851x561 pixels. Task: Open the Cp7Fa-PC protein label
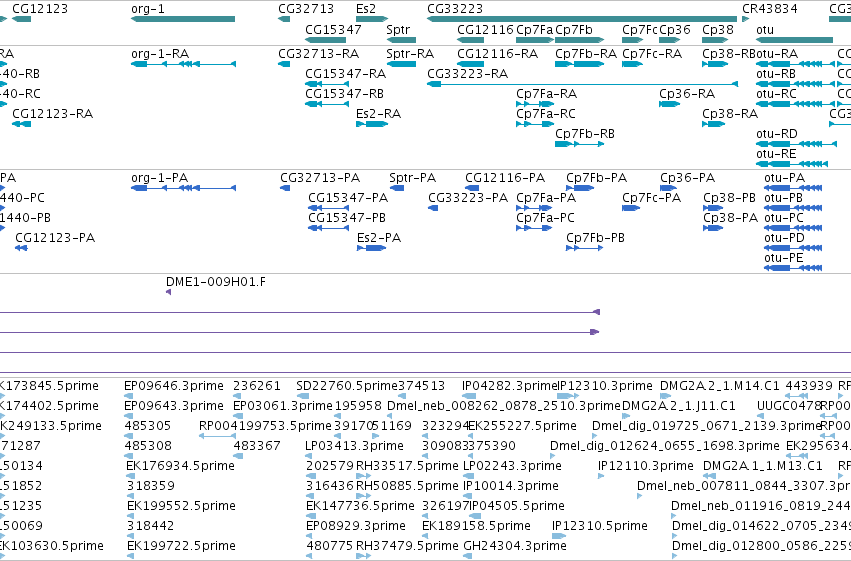545,218
